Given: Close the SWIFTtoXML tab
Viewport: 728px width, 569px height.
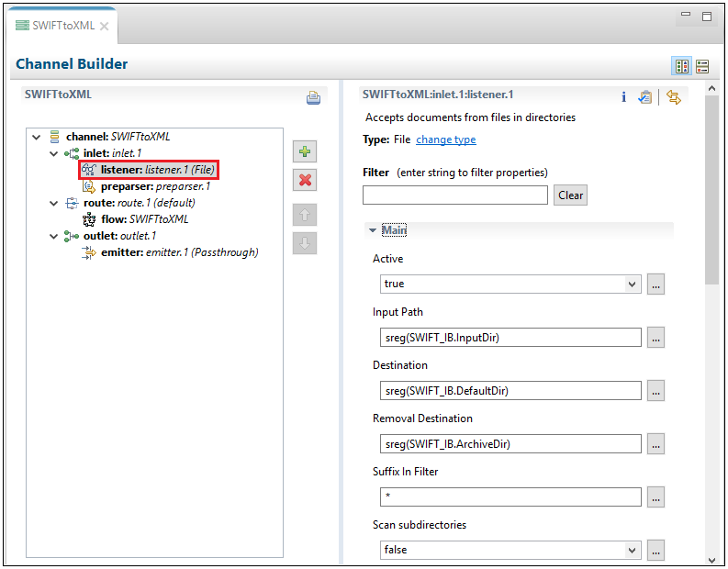Looking at the screenshot, I should click(x=105, y=26).
